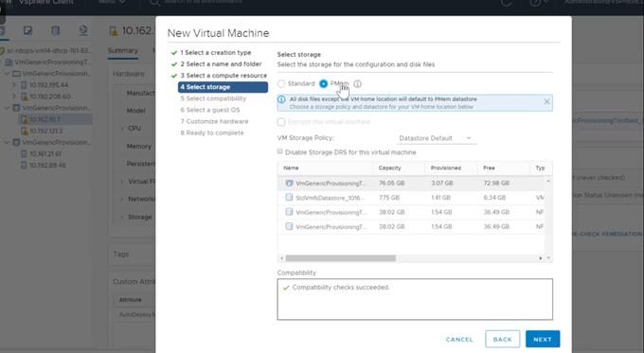Click host icon next to 10.192.195.44

[24, 85]
